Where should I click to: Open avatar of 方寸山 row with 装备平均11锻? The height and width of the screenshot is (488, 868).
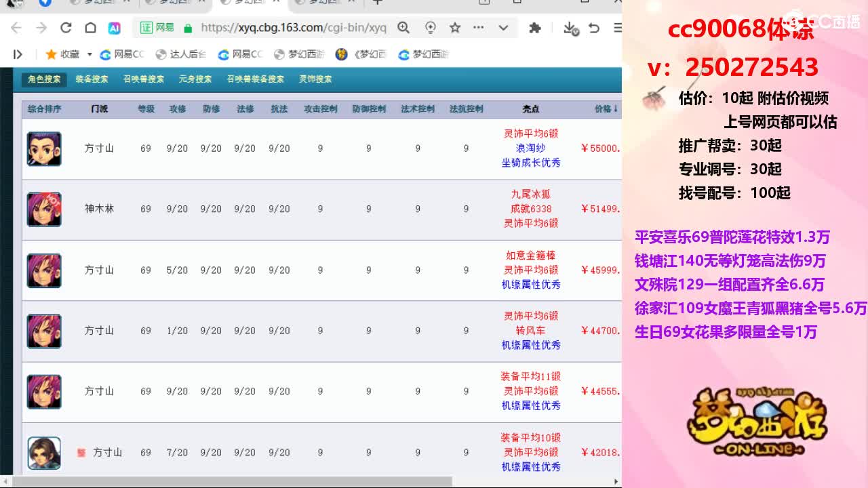pyautogui.click(x=44, y=392)
